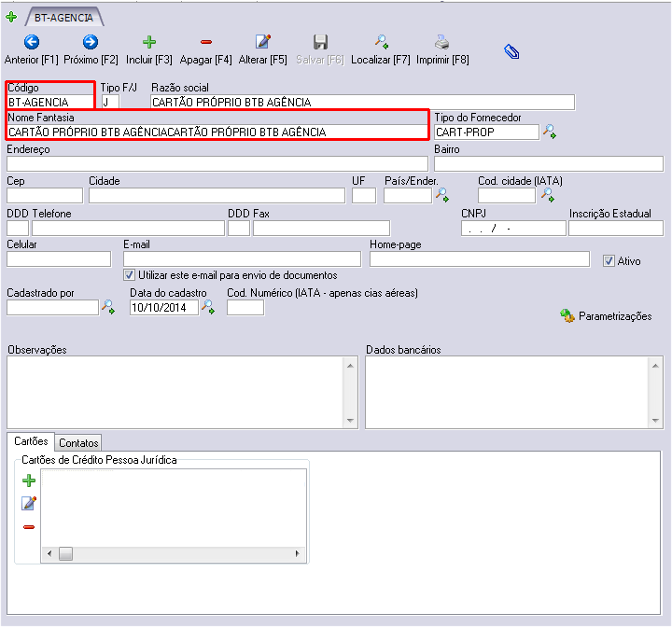This screenshot has width=672, height=627.
Task: Click the Cod. Numérico IATA field
Action: (x=245, y=307)
